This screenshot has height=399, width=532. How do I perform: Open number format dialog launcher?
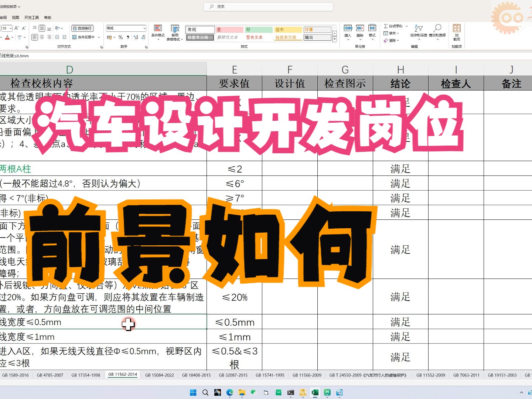tap(146, 47)
